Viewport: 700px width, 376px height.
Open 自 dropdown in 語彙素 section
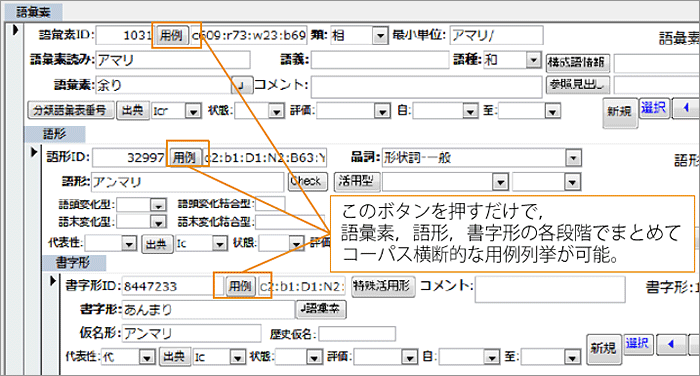[470, 111]
